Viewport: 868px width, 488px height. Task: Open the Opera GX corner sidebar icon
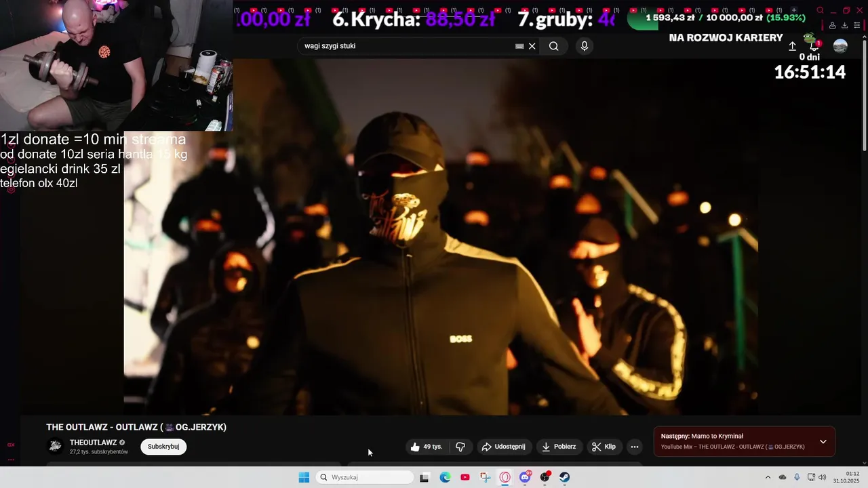tap(11, 445)
